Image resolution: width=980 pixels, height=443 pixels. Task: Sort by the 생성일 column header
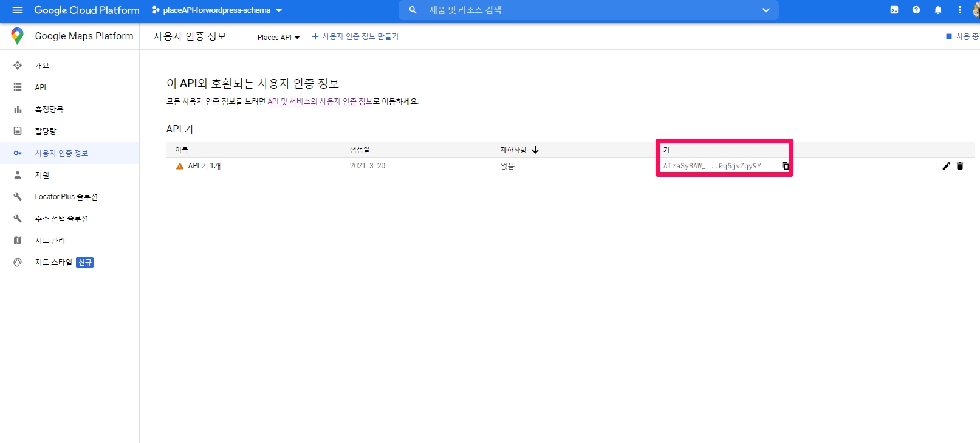pyautogui.click(x=360, y=150)
